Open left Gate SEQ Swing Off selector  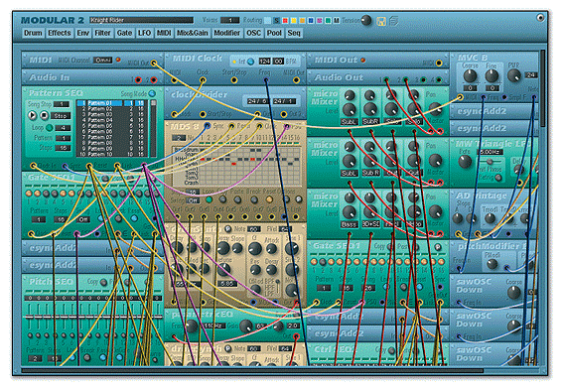point(83,219)
